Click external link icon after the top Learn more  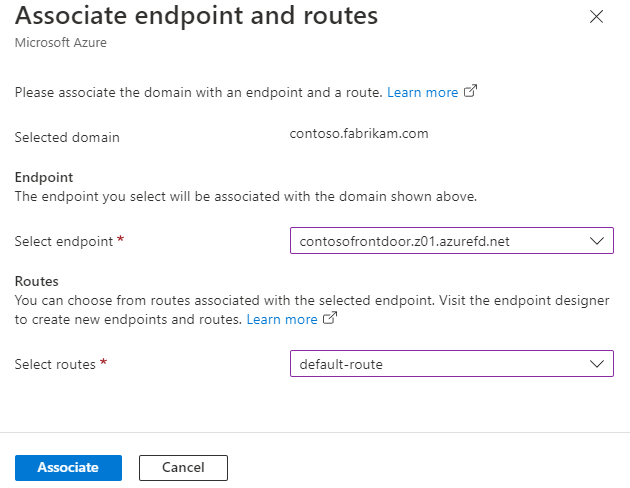(471, 92)
